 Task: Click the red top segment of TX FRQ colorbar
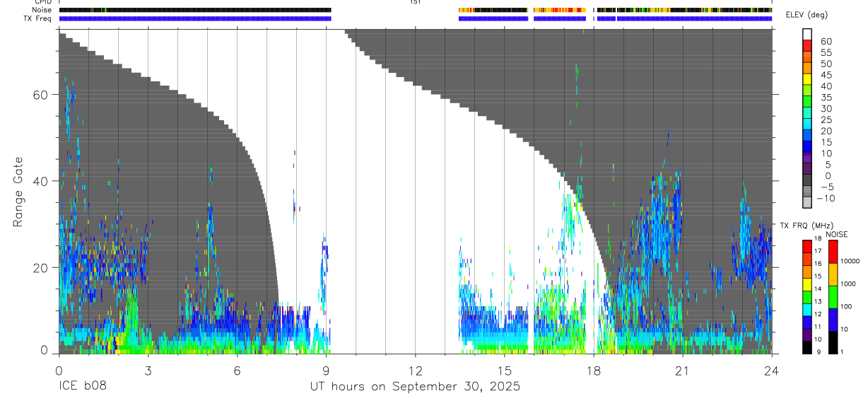[x=807, y=247]
